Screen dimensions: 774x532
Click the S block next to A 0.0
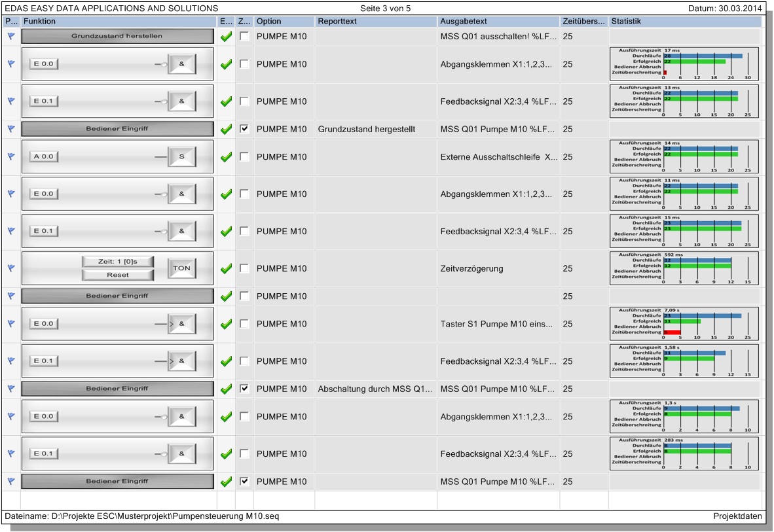181,157
